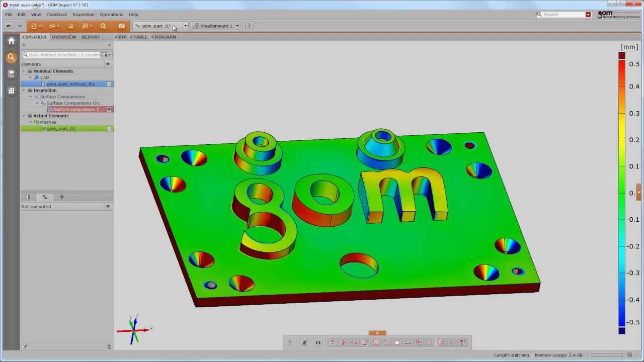Click the TABLE view button

pos(139,37)
